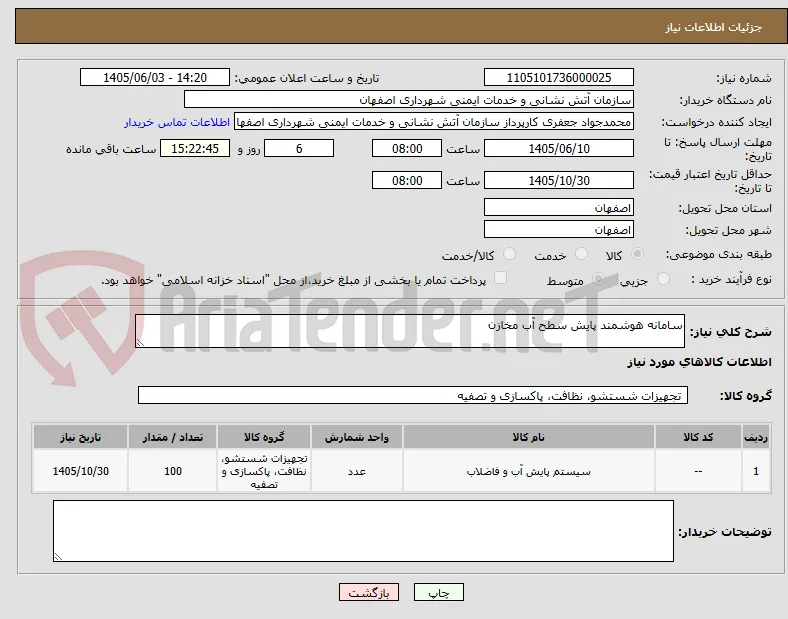Click the announcement date field 1405/06/03 - 14:20
The height and width of the screenshot is (619, 788).
(x=155, y=77)
